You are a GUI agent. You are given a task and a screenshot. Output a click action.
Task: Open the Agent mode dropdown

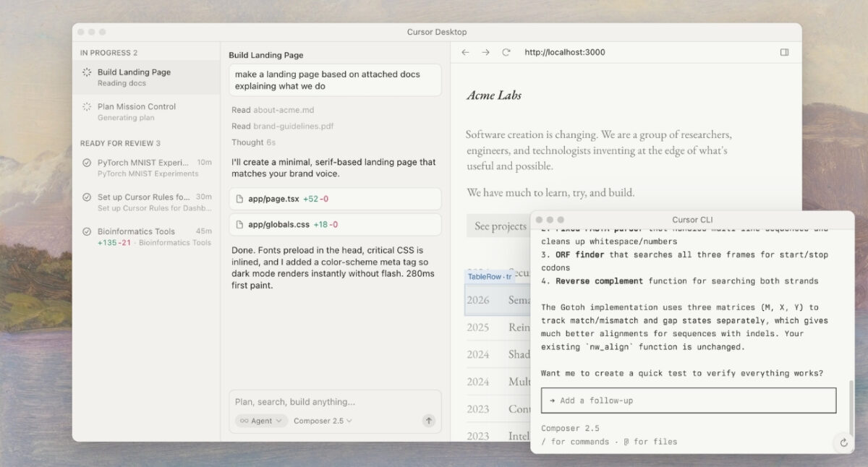pos(261,421)
